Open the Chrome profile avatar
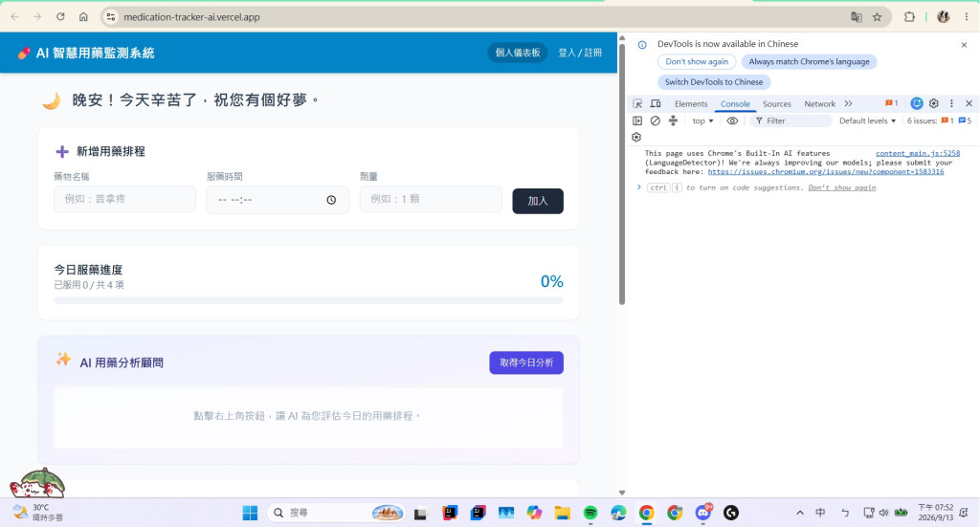980x527 pixels. click(943, 17)
